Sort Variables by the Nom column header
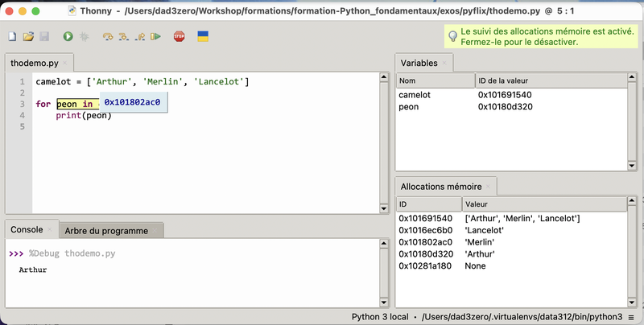Screen dimensions: 644x325 (x=436, y=80)
